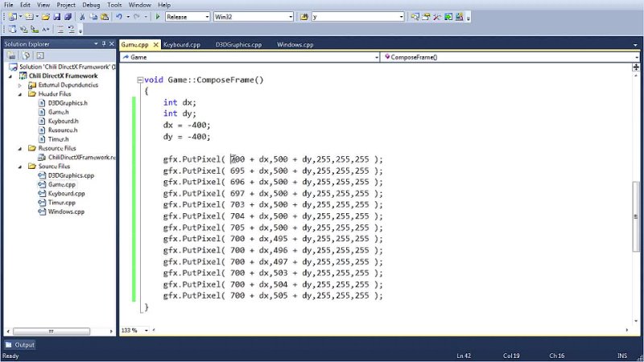The width and height of the screenshot is (644, 362).
Task: Select Keyboard.h in Solution Explorer
Action: [63, 121]
